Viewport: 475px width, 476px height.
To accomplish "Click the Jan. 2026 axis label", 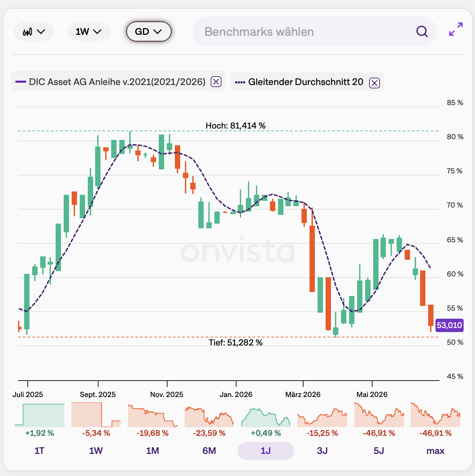I will tap(236, 394).
